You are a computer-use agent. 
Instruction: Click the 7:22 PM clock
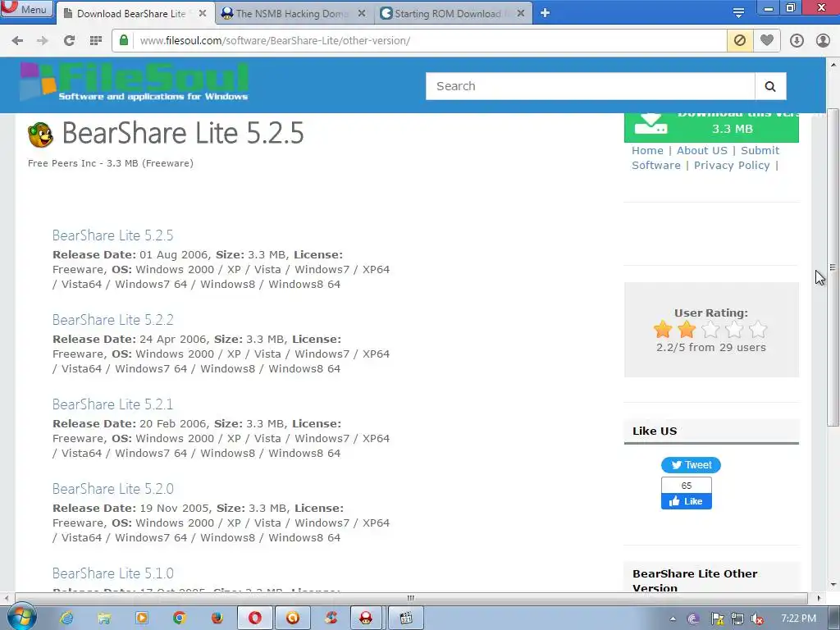798,619
